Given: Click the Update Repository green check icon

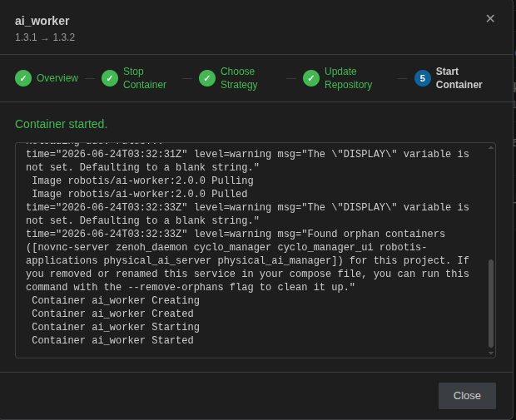Looking at the screenshot, I should click(x=311, y=78).
